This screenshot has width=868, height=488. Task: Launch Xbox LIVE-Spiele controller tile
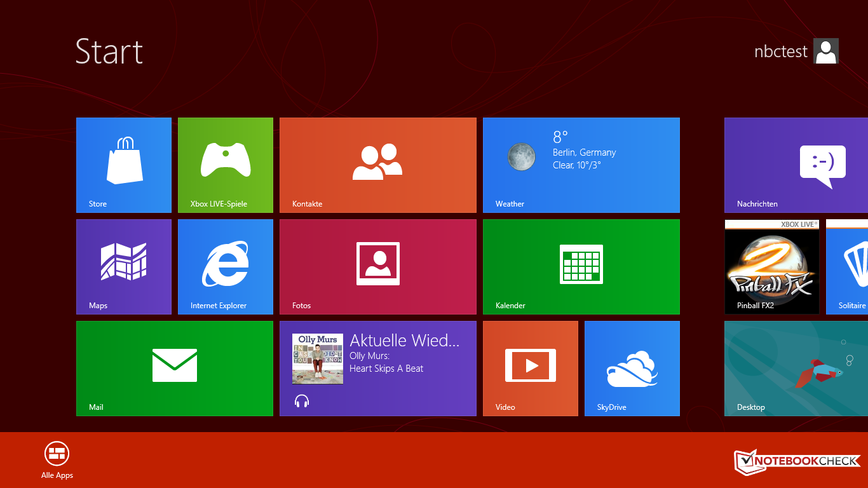click(x=226, y=165)
